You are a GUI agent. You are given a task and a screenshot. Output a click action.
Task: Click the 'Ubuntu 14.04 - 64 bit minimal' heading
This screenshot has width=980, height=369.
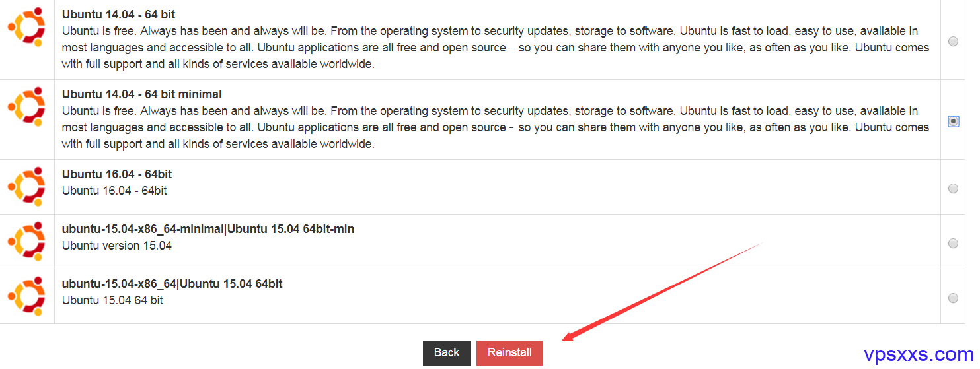coord(142,94)
